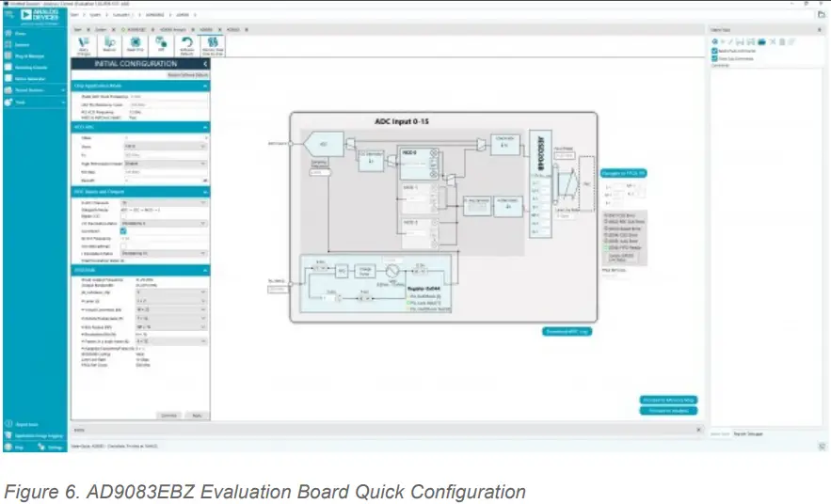The image size is (831, 504).
Task: Click the System breadcrumb in the top path
Action: click(95, 15)
